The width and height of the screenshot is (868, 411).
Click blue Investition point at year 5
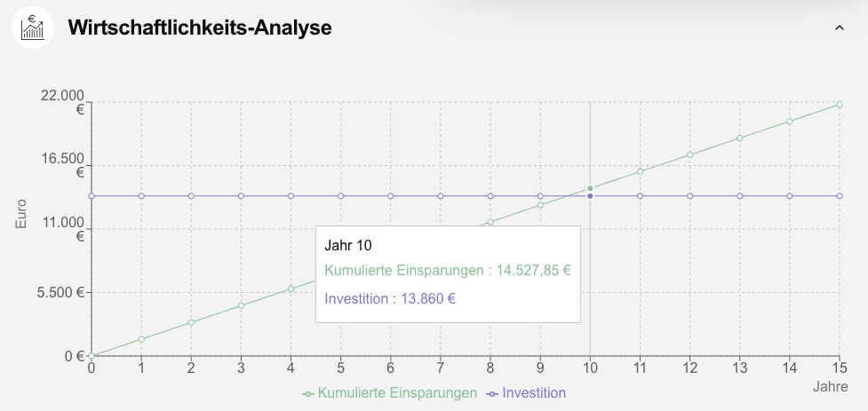coord(340,195)
